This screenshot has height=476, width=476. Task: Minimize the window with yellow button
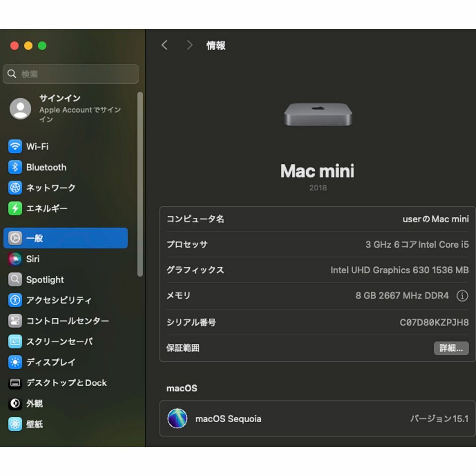[28, 45]
